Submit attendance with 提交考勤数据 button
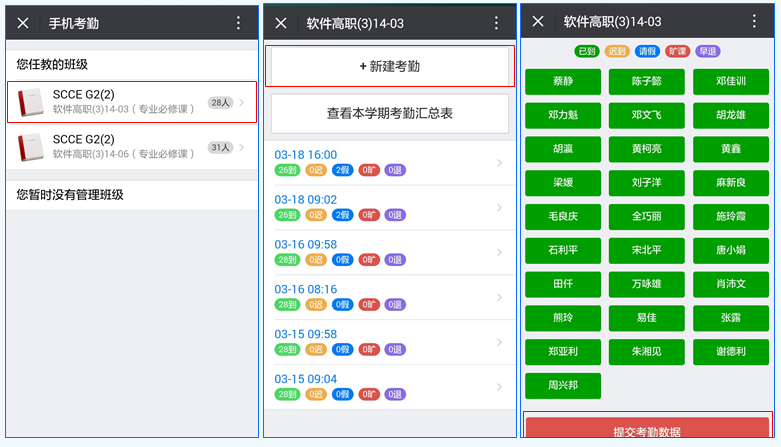The height and width of the screenshot is (447, 781). pyautogui.click(x=647, y=428)
